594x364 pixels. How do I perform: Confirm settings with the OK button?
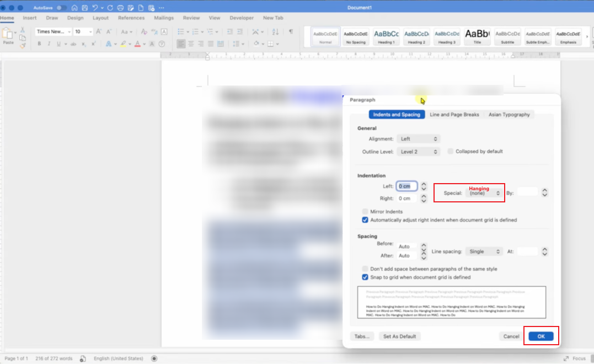tap(541, 335)
